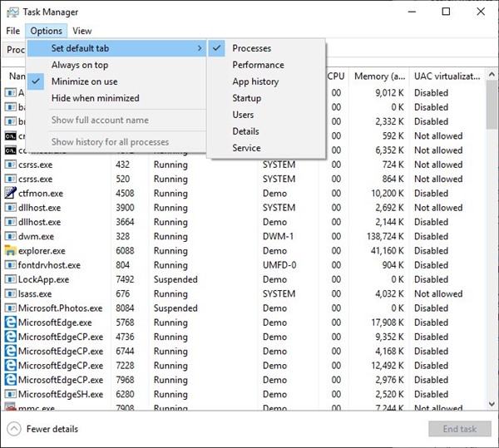Click the explorer.exe folder icon
The image size is (499, 448).
11,250
